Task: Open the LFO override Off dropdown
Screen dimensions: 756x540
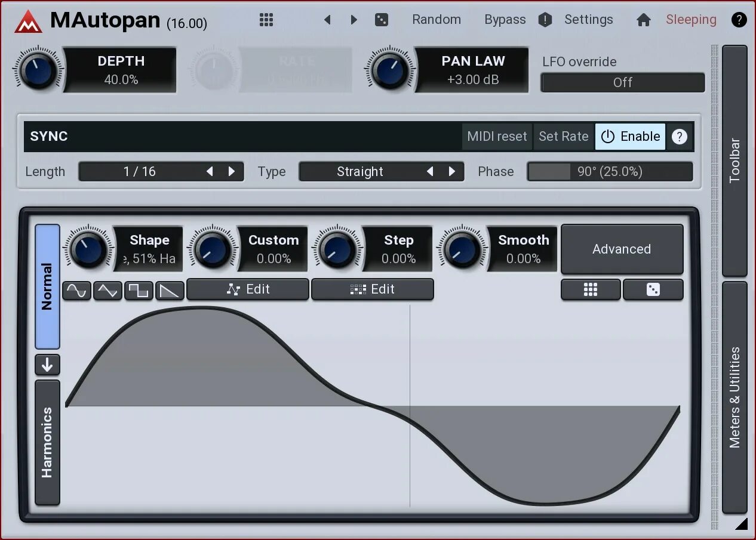Action: [622, 82]
